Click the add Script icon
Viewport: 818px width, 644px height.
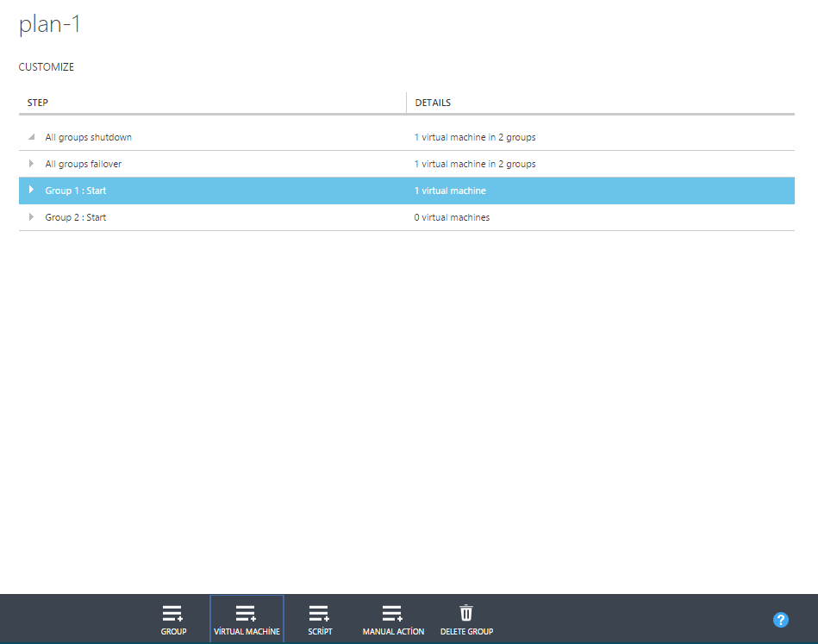coord(320,613)
